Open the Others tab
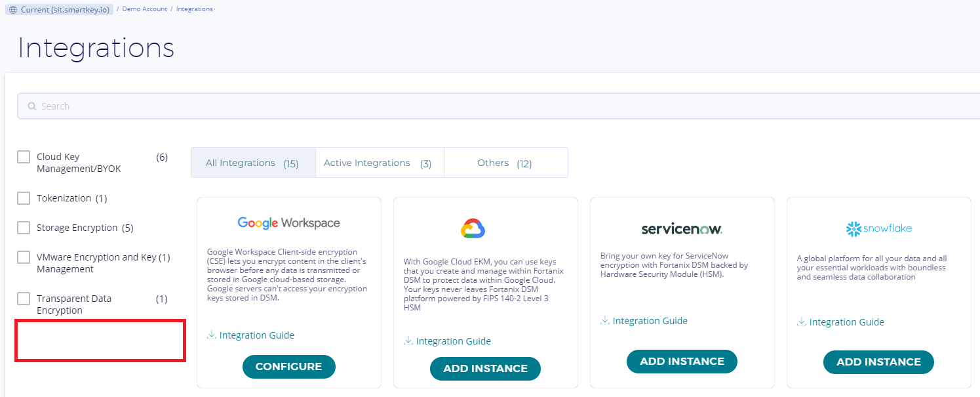 tap(505, 163)
